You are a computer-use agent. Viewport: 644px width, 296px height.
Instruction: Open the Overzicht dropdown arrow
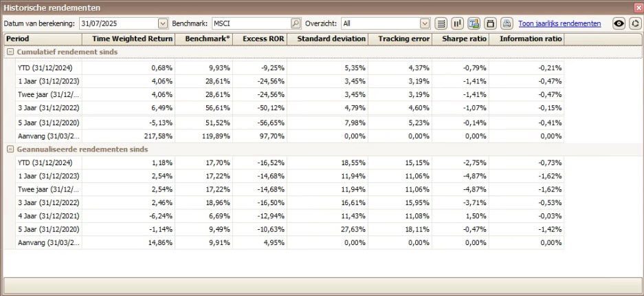click(x=425, y=23)
